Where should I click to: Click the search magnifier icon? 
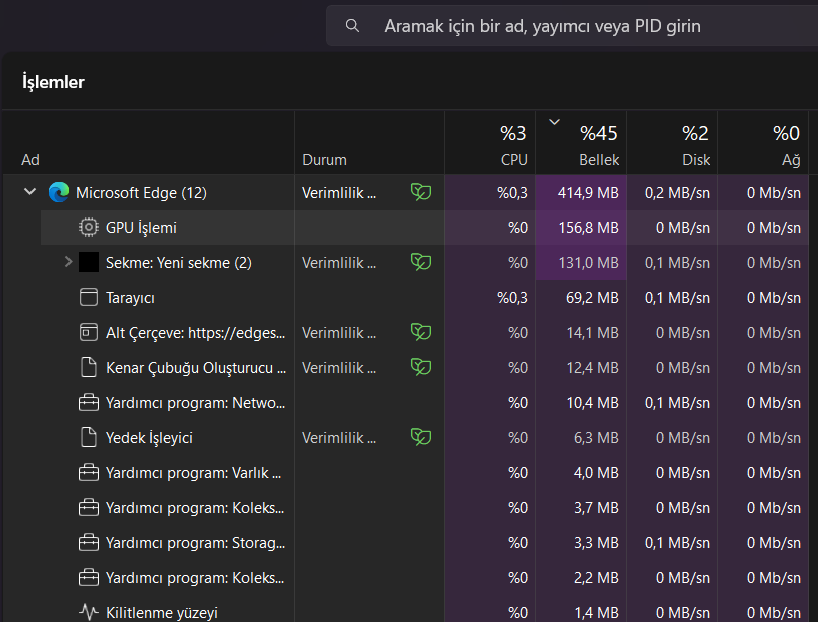click(x=352, y=26)
